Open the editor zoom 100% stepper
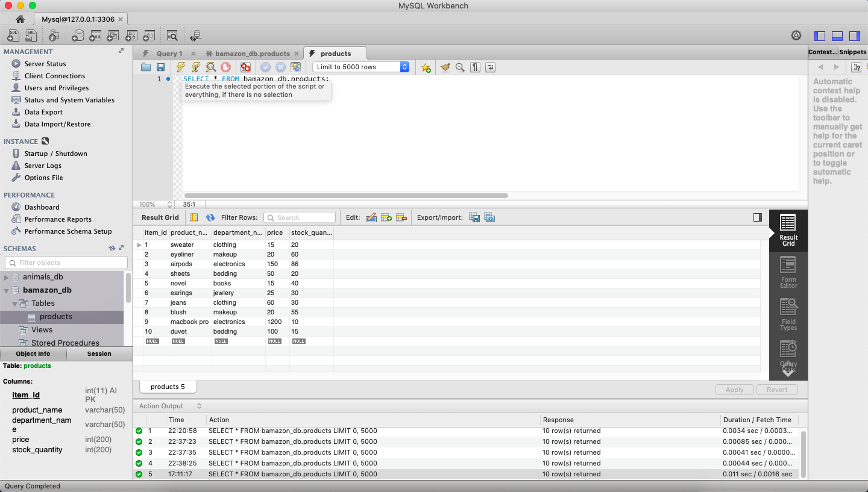868x492 pixels. click(169, 204)
